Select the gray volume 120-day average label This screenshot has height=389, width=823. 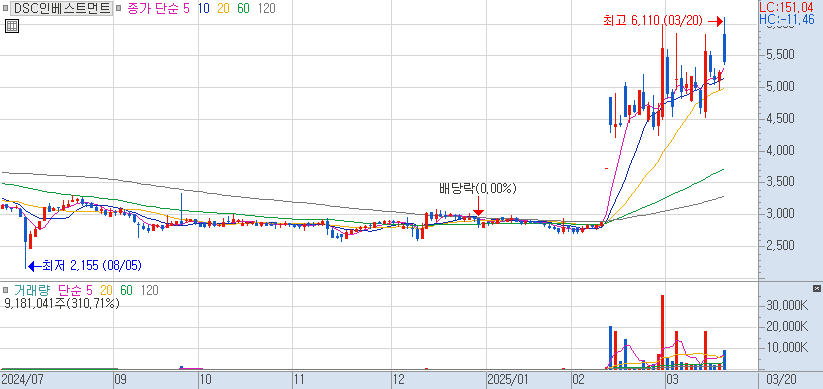150,290
